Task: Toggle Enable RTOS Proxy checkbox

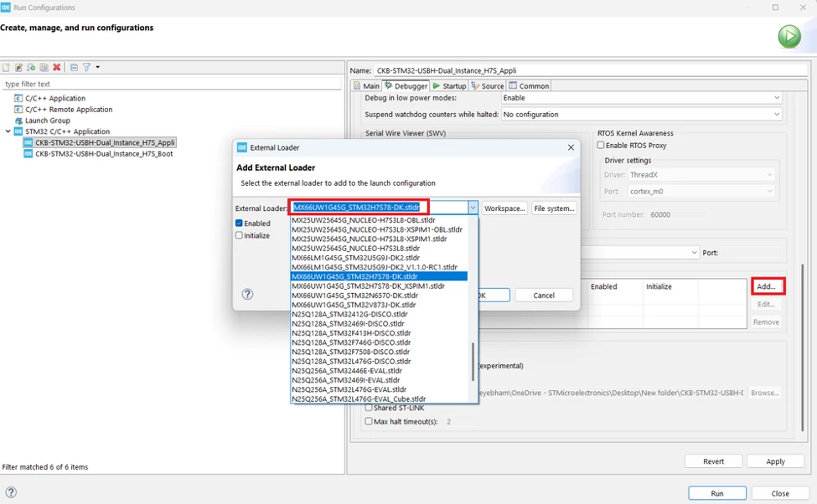Action: 601,146
